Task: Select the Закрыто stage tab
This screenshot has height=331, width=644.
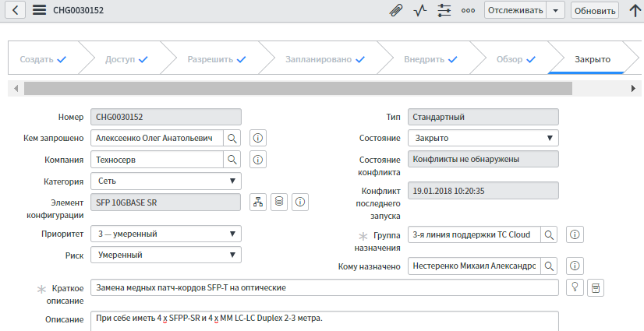Action: [593, 59]
